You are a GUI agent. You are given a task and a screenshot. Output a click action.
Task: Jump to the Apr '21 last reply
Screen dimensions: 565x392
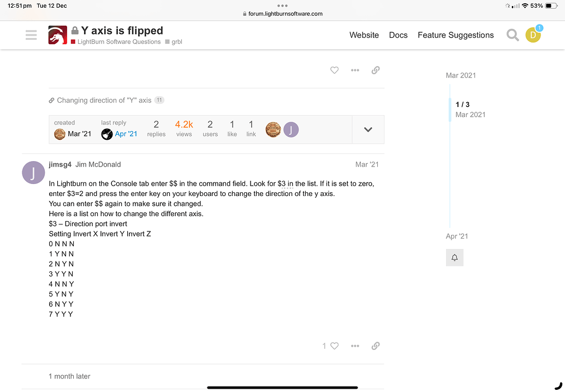(x=126, y=134)
